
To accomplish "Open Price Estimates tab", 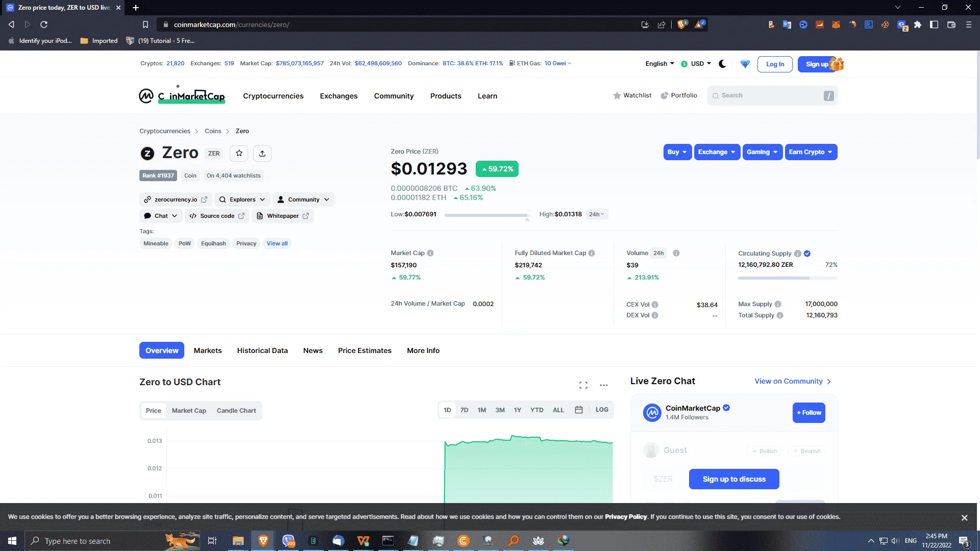I will click(364, 350).
